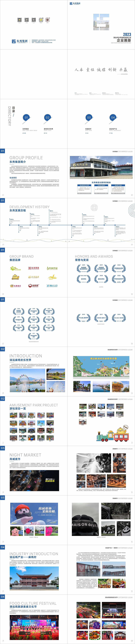Screen dimensions: 135x644
Task: Click the 2015 marker on the timeline
Action: [x=32, y=214]
